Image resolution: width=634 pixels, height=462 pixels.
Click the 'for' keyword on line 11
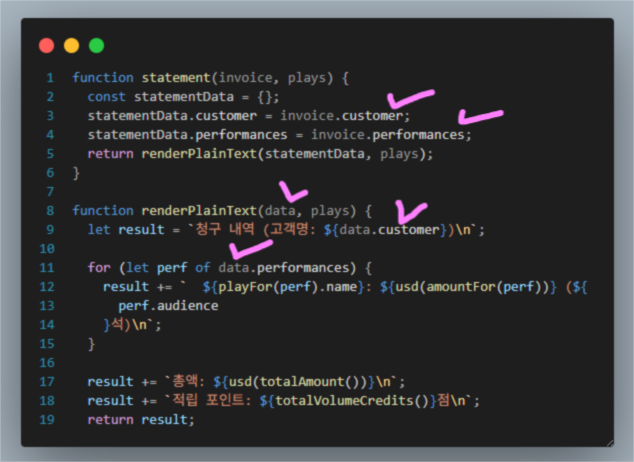tap(99, 268)
